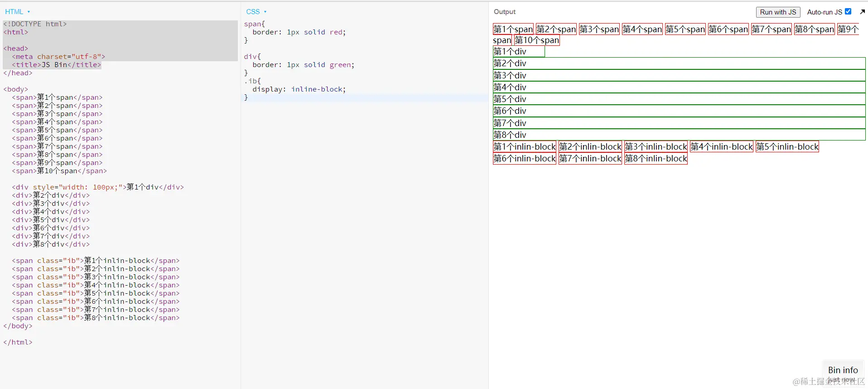The image size is (868, 389).
Task: Click the class="ib" 第8个inlin-block code line
Action: pyautogui.click(x=96, y=318)
